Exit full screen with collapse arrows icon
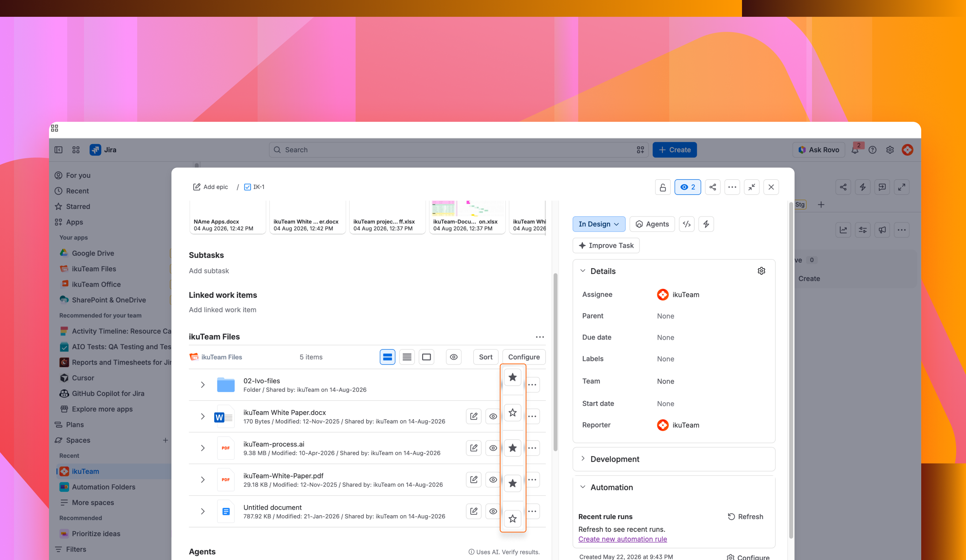The width and height of the screenshot is (966, 560). (x=752, y=187)
